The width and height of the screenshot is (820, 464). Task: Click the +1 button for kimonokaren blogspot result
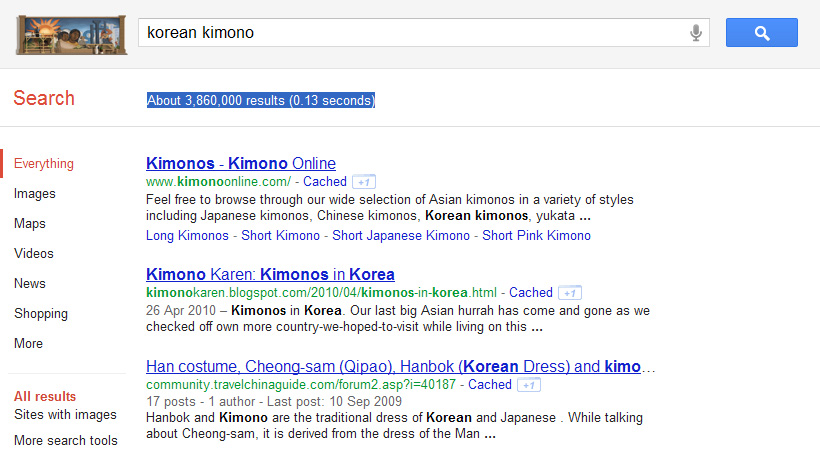click(570, 293)
